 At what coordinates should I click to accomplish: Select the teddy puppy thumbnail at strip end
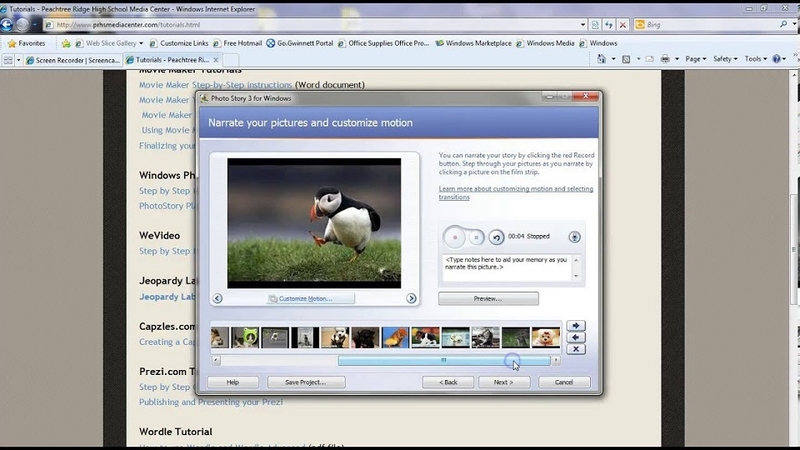(x=545, y=338)
